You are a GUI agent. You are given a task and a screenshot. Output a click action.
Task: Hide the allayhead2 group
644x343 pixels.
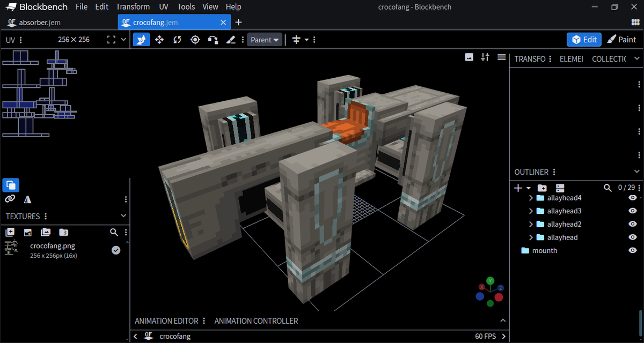[632, 224]
